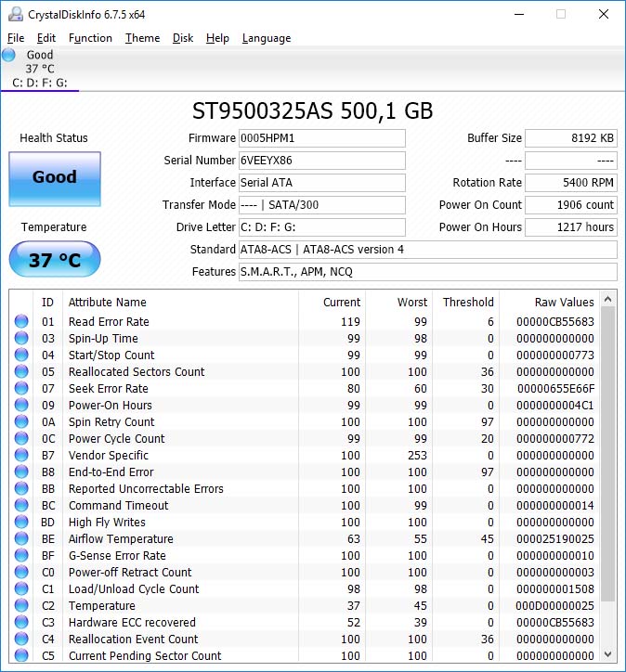Viewport: 626px width, 672px height.
Task: Open the Theme menu
Action: coord(142,38)
